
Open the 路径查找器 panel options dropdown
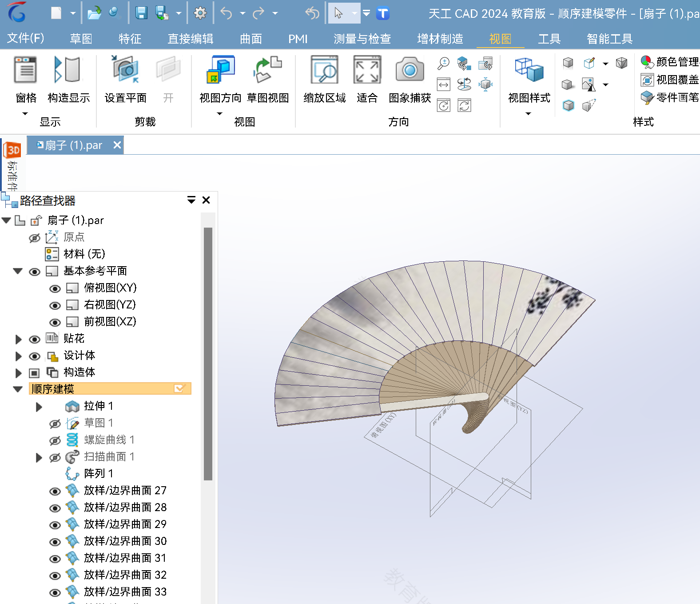191,200
